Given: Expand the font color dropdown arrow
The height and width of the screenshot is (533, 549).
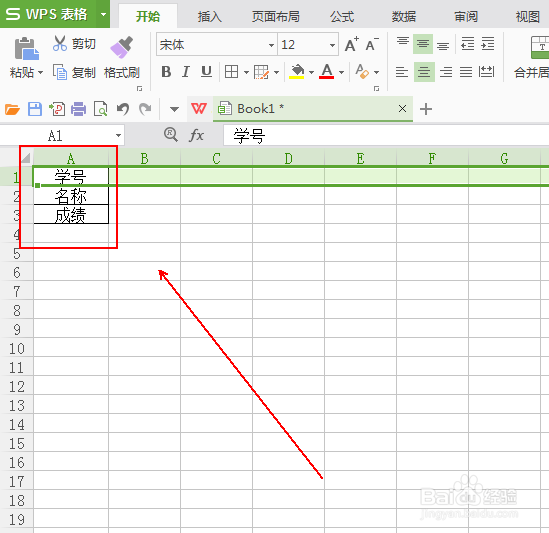Looking at the screenshot, I should pos(341,72).
